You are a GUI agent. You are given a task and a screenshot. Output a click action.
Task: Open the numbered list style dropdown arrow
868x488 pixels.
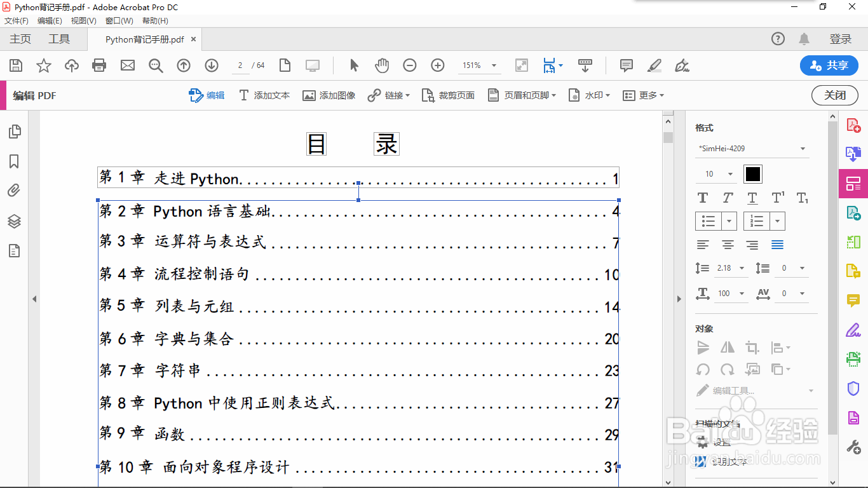778,221
